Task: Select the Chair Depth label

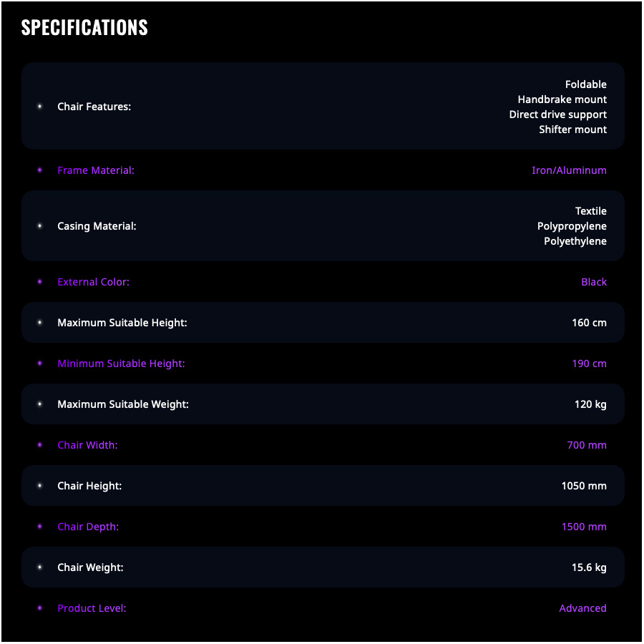Action: click(88, 527)
